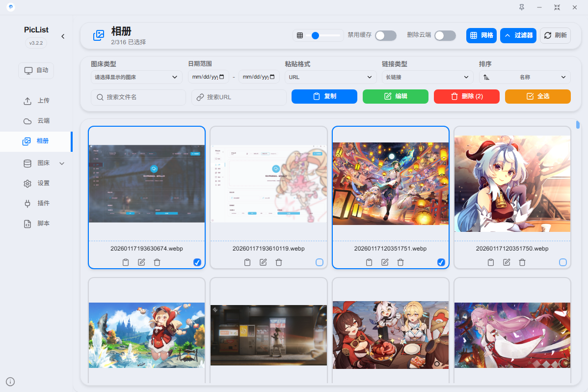
Task: Open first date picker calendar icon
Action: (x=222, y=77)
